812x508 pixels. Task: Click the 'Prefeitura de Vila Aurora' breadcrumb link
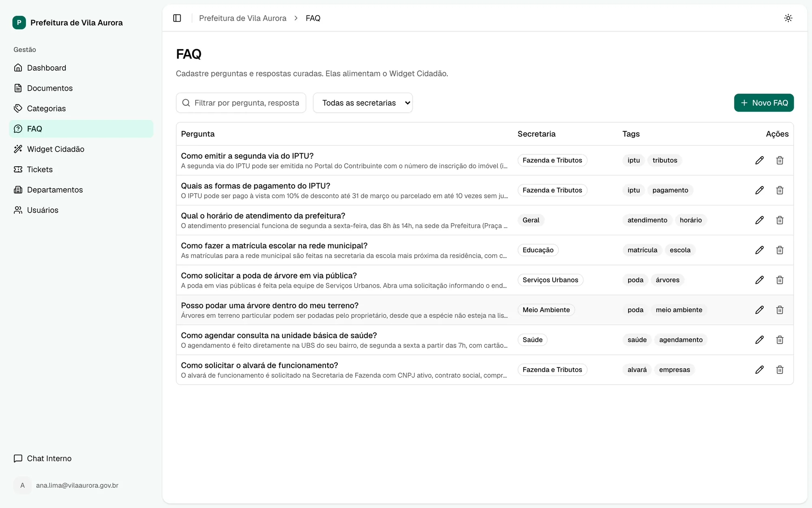[242, 18]
